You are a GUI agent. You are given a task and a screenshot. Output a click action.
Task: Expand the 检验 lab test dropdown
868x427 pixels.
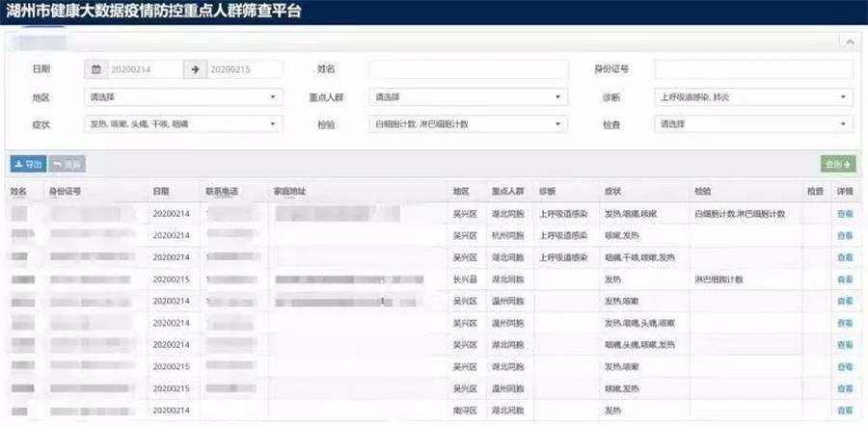click(468, 124)
